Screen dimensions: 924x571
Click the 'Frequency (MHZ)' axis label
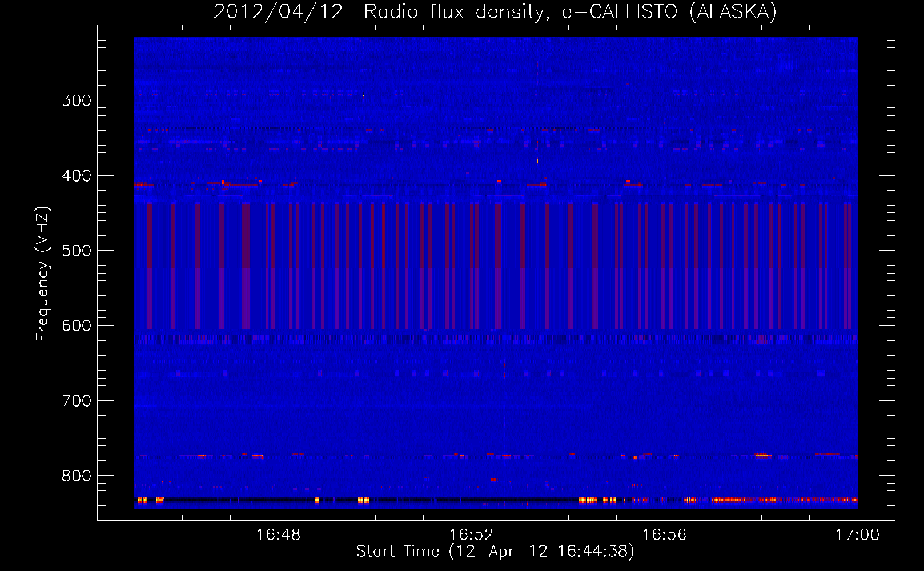[x=43, y=274]
